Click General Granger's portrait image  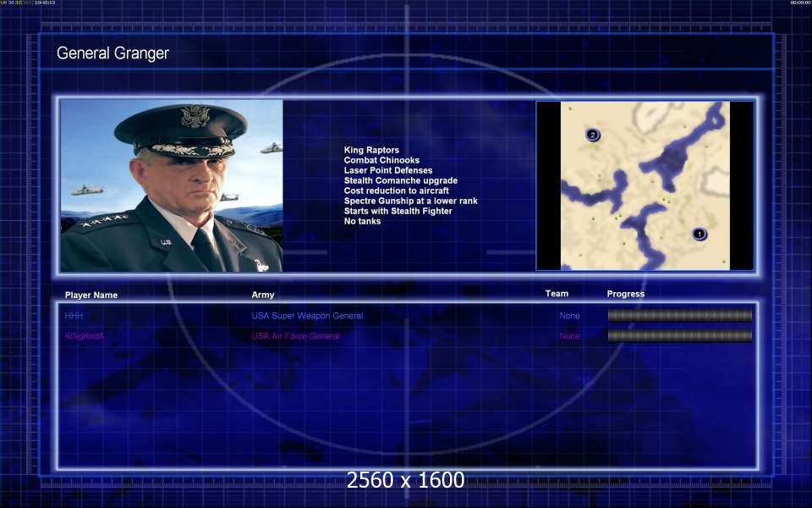[x=172, y=185]
